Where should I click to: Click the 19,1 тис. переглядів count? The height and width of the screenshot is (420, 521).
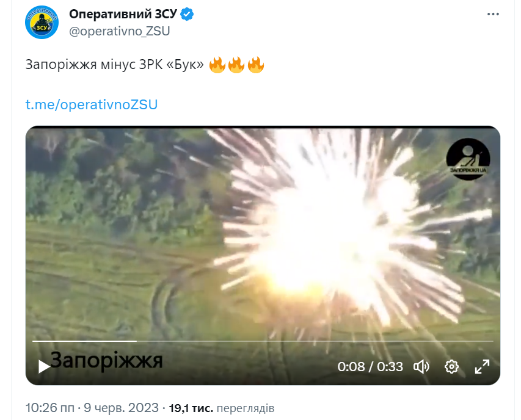(x=221, y=408)
